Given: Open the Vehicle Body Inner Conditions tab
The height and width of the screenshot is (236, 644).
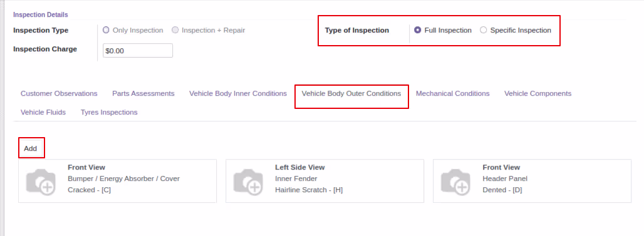Looking at the screenshot, I should click(238, 93).
